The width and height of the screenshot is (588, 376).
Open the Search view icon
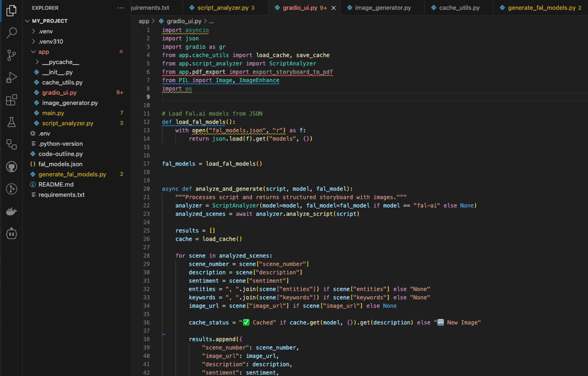pos(12,33)
